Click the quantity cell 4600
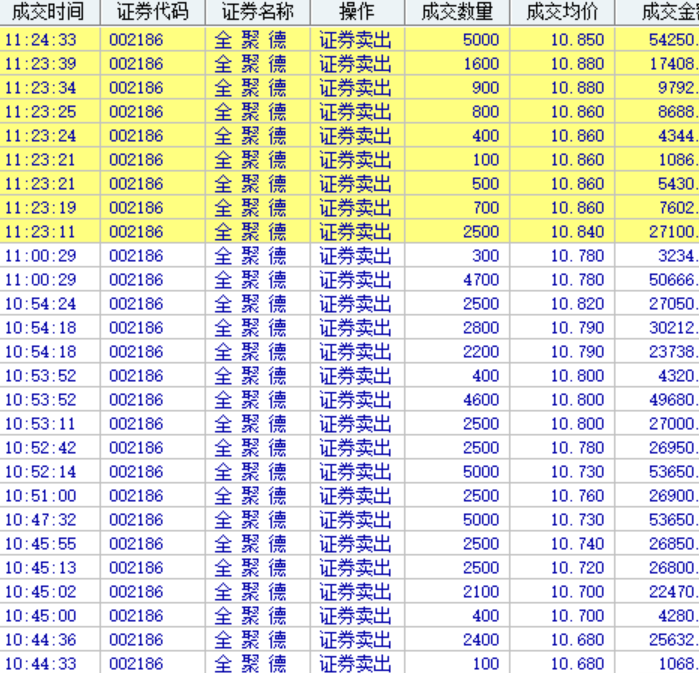This screenshot has height=673, width=699. (x=481, y=400)
